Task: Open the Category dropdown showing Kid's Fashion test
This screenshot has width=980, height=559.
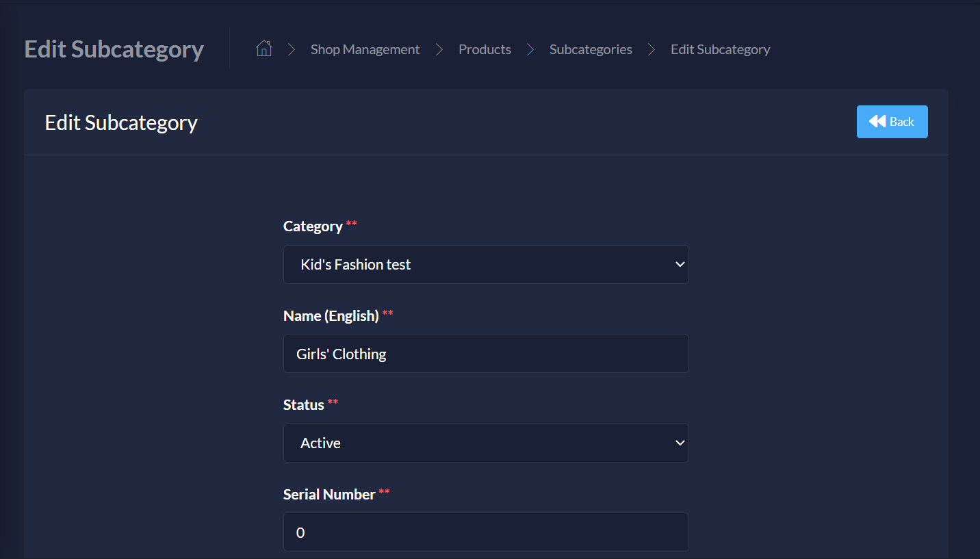Action: [486, 264]
